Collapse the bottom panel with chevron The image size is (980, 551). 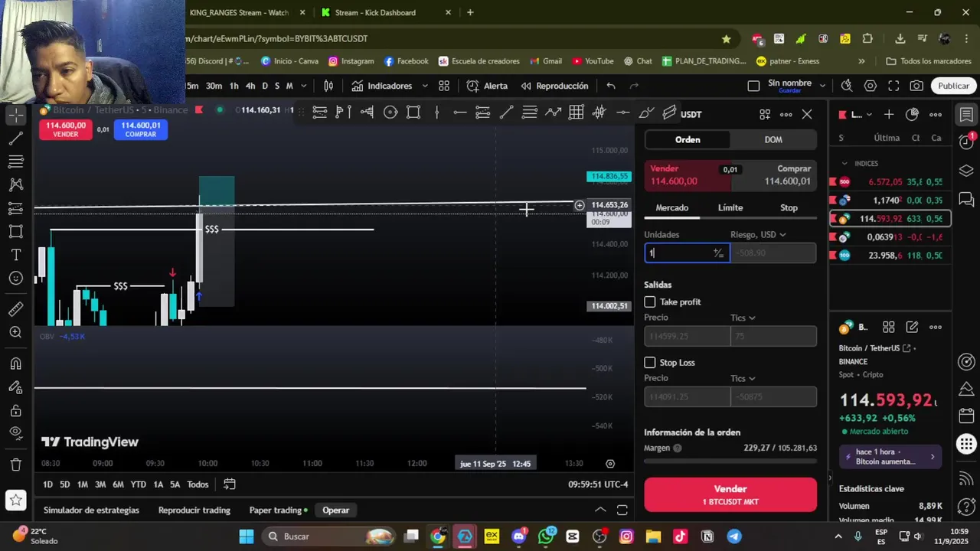(x=600, y=510)
